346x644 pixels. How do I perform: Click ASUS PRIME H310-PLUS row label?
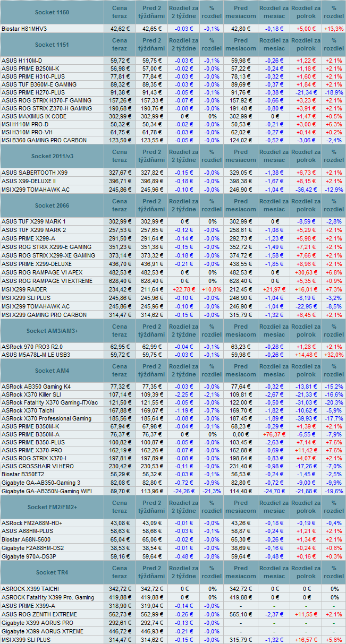[32, 76]
